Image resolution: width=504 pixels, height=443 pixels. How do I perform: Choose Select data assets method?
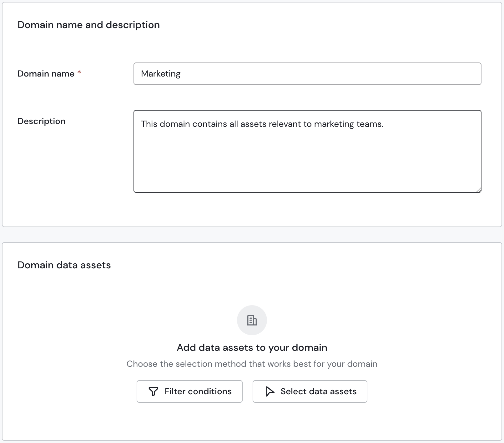tap(310, 391)
